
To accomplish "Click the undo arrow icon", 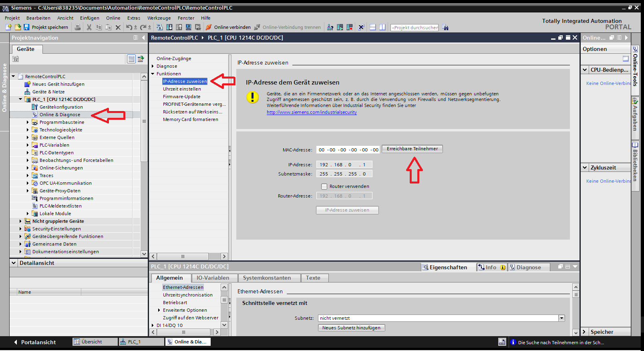I will pyautogui.click(x=129, y=27).
